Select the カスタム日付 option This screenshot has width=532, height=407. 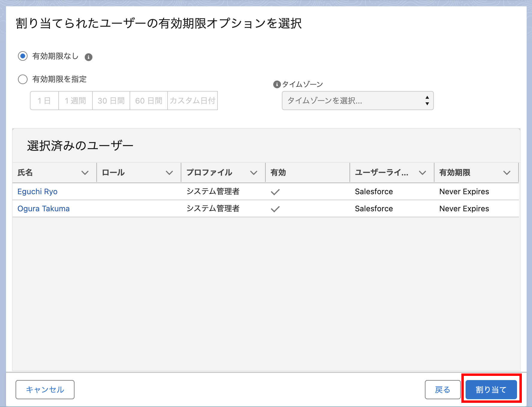(192, 101)
